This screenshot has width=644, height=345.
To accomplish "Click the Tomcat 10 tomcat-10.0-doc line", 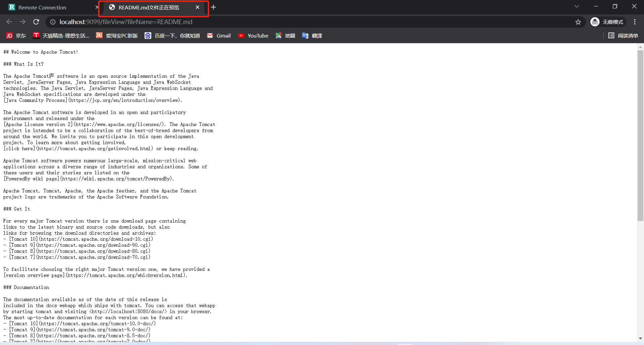I will click(79, 324).
